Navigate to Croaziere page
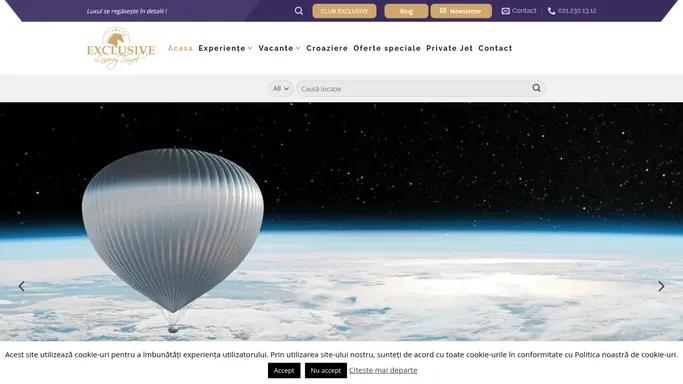Image resolution: width=683 pixels, height=384 pixels. (327, 48)
